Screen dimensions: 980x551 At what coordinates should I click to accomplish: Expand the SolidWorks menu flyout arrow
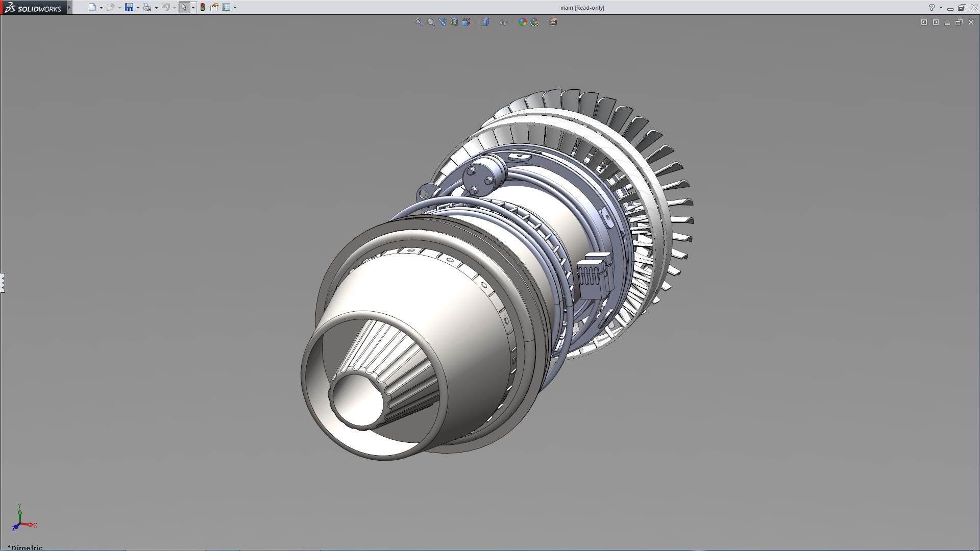tap(69, 7)
